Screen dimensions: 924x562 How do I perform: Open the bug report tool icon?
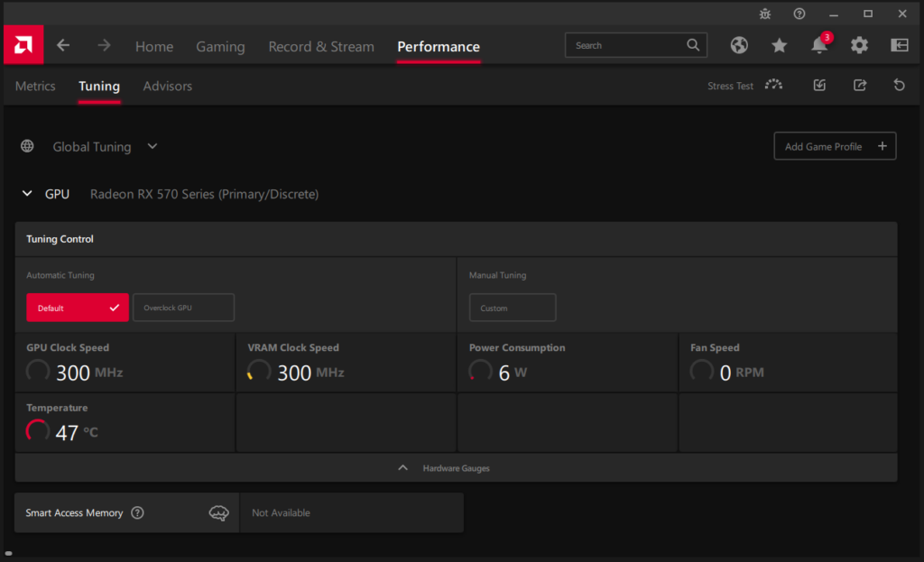click(765, 14)
